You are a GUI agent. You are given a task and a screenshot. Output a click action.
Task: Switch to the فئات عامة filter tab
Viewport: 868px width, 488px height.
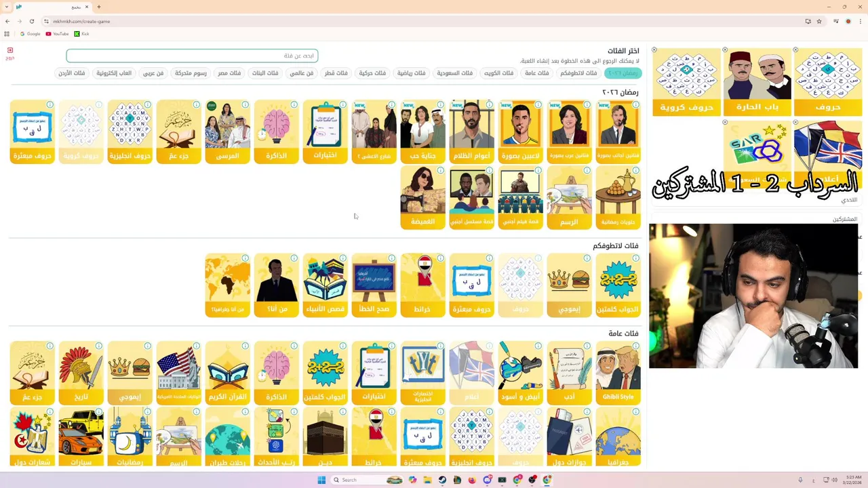pos(536,73)
